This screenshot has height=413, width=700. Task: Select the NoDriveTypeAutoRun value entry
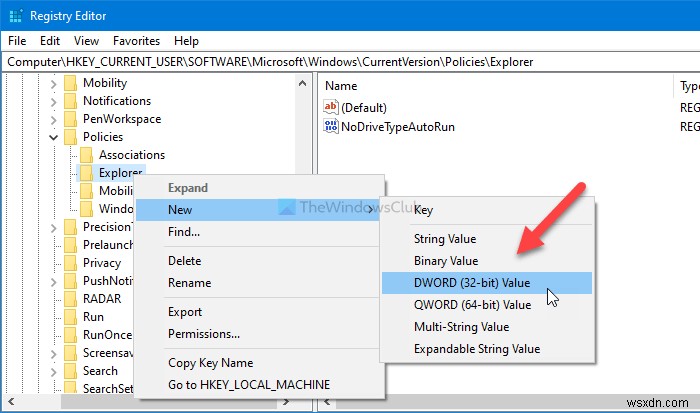click(397, 127)
